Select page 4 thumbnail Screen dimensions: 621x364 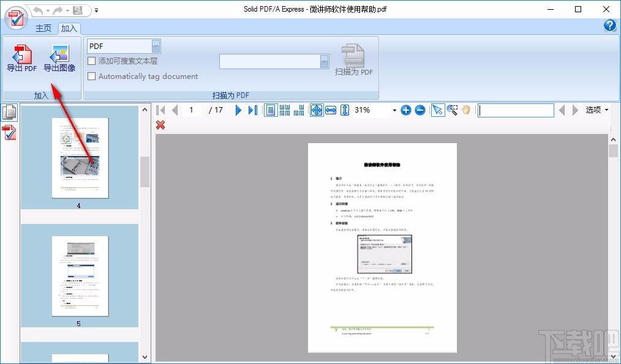pyautogui.click(x=80, y=158)
